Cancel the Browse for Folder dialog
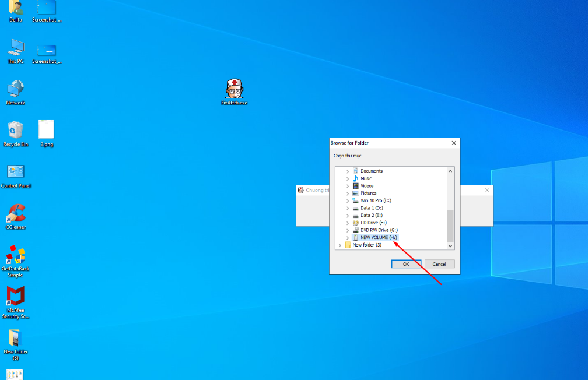 (439, 264)
